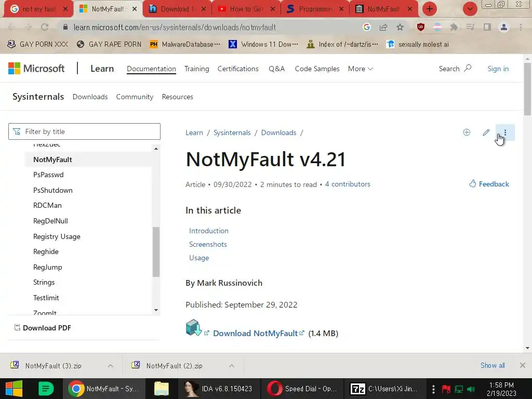This screenshot has width=532, height=399.
Task: Select PsPasswd in the sidebar list
Action: 48,175
